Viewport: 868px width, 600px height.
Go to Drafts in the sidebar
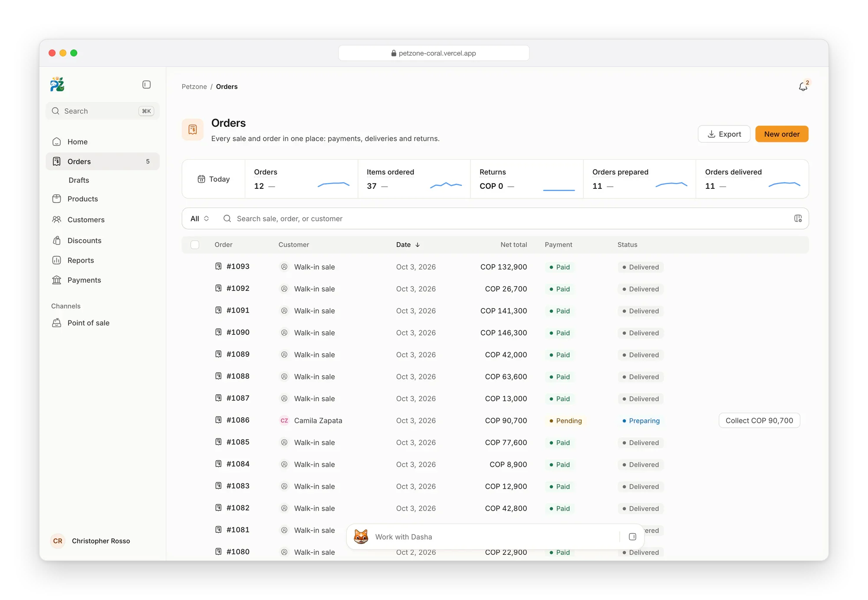79,180
